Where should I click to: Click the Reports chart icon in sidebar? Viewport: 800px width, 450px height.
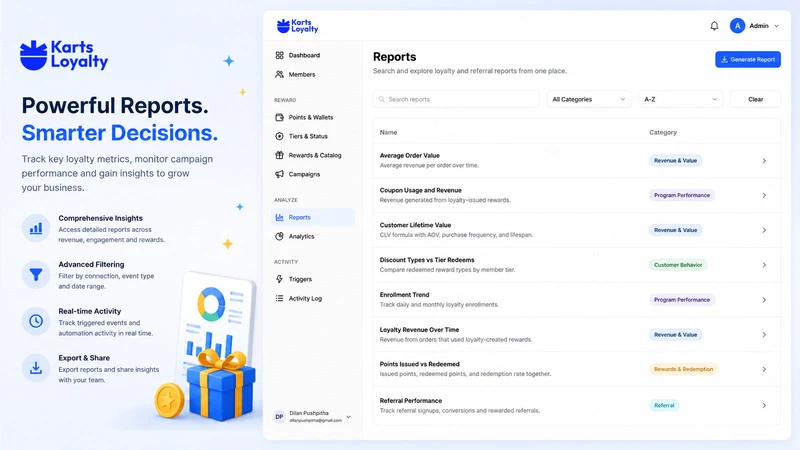click(280, 217)
